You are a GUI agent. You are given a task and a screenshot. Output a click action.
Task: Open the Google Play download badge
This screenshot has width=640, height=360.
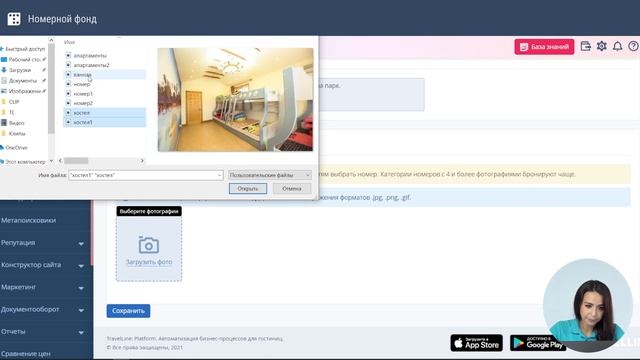coord(538,343)
